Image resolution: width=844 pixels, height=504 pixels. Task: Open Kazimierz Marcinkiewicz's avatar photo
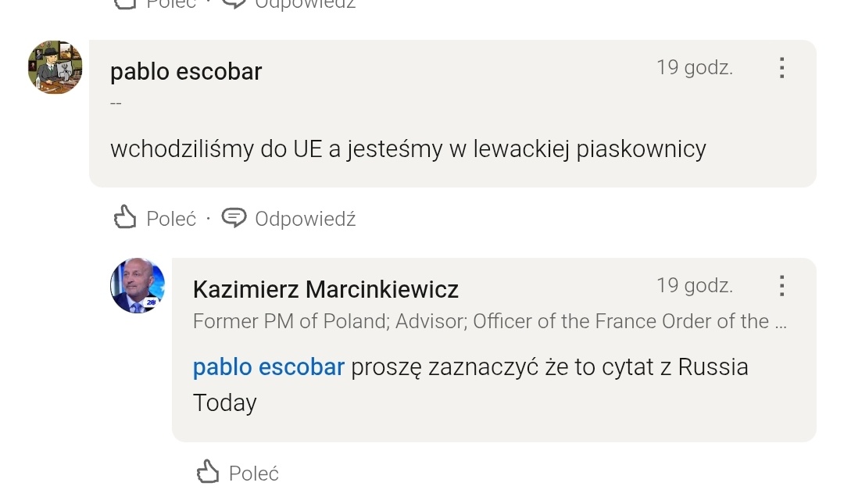click(x=138, y=285)
